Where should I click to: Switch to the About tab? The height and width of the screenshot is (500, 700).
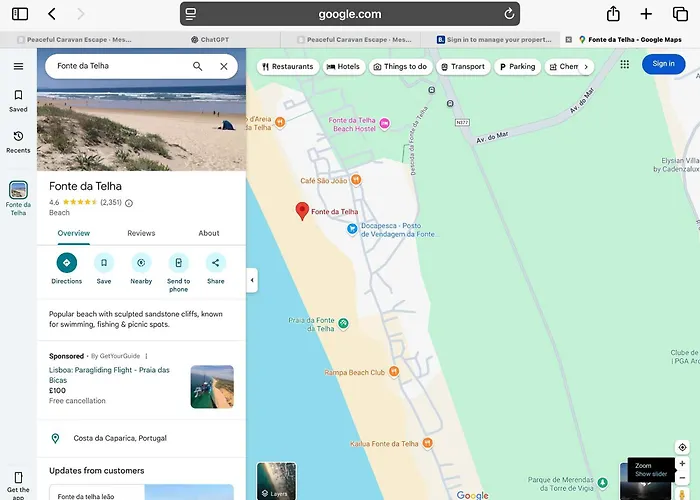(x=209, y=233)
